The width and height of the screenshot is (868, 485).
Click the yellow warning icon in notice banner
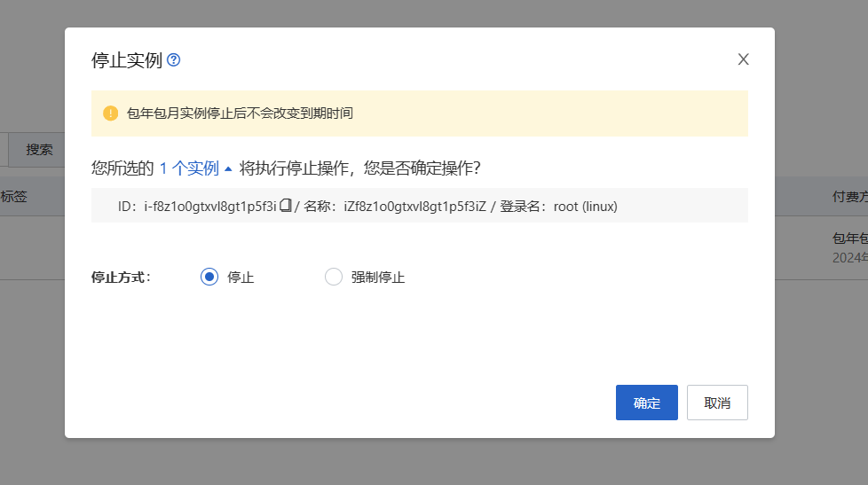110,113
